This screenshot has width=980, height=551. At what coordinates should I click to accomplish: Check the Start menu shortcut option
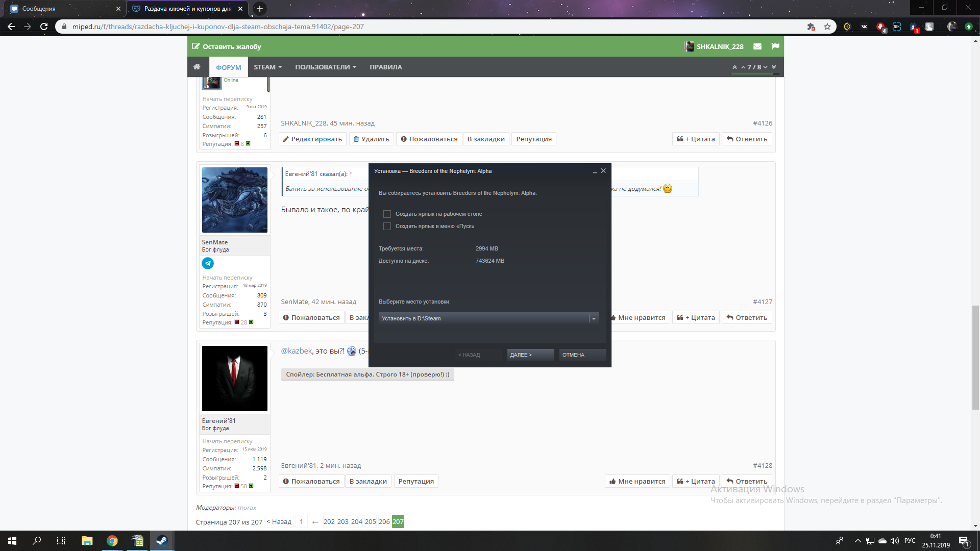(387, 227)
